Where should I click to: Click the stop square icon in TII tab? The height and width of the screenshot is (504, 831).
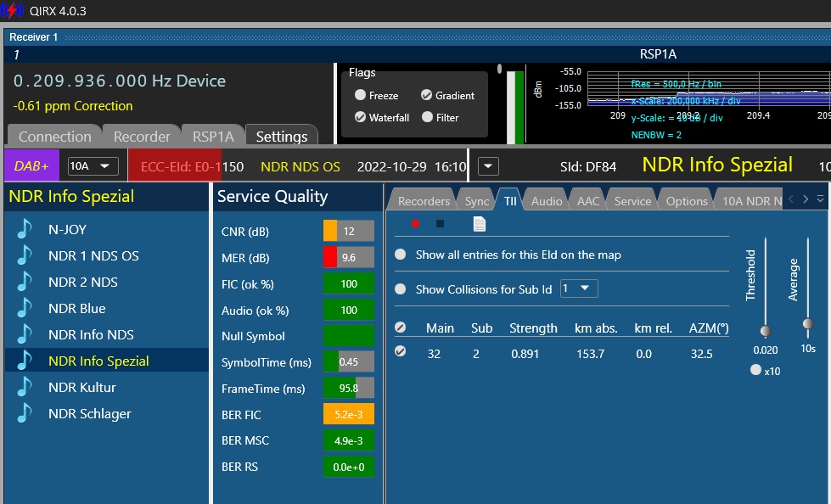(440, 224)
